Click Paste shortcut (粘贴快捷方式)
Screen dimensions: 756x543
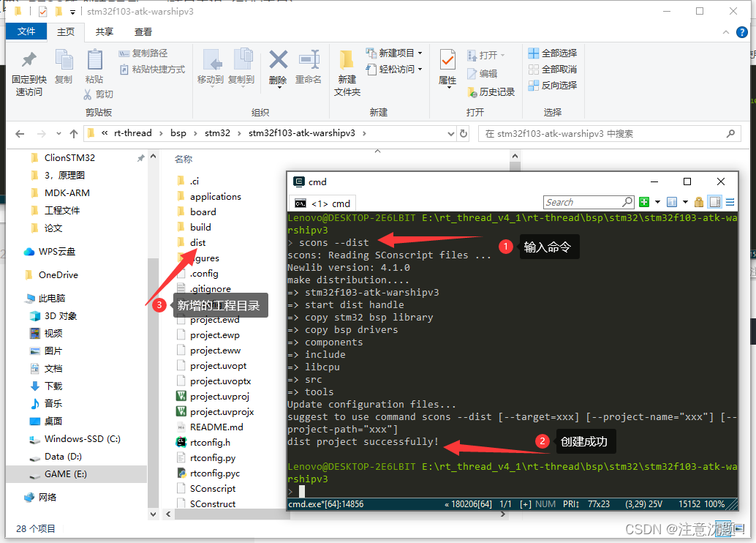(x=152, y=69)
